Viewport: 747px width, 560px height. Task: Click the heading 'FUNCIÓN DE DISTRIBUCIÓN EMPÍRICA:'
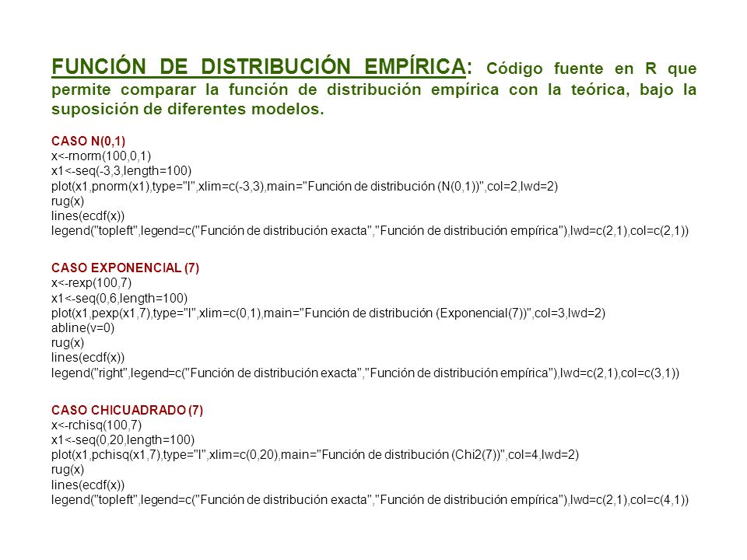(261, 67)
